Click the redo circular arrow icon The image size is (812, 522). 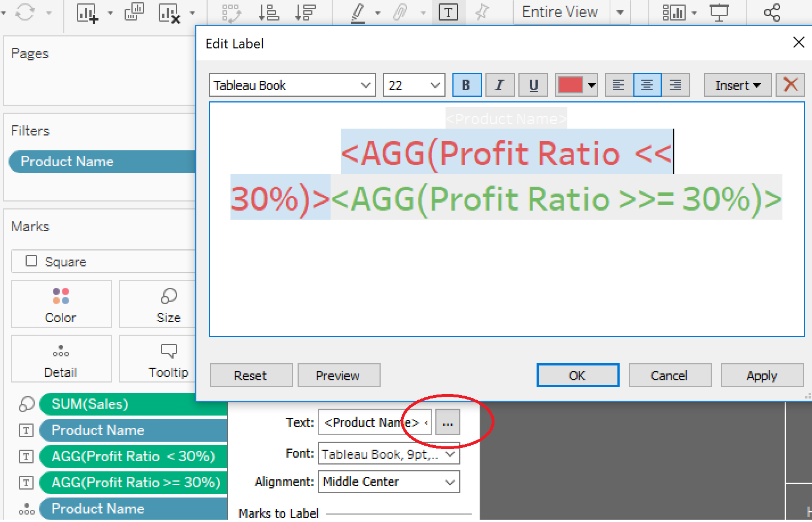[x=25, y=12]
